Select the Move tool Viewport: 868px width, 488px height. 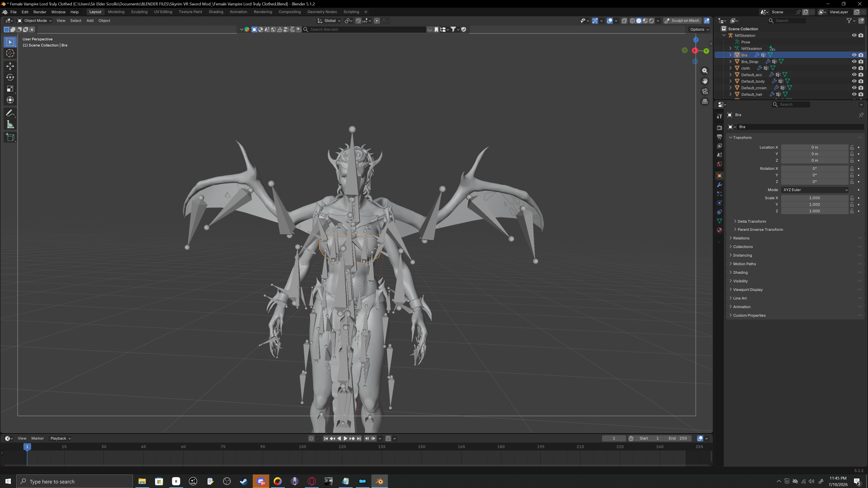10,66
